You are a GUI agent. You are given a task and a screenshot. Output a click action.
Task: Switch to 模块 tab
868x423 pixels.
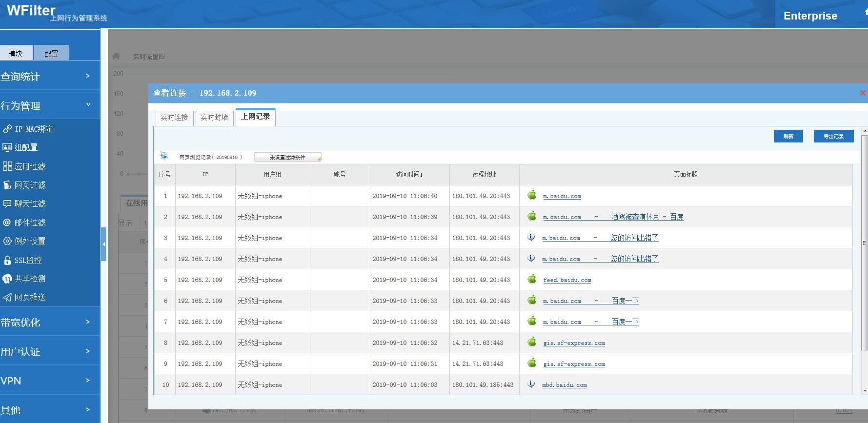16,53
